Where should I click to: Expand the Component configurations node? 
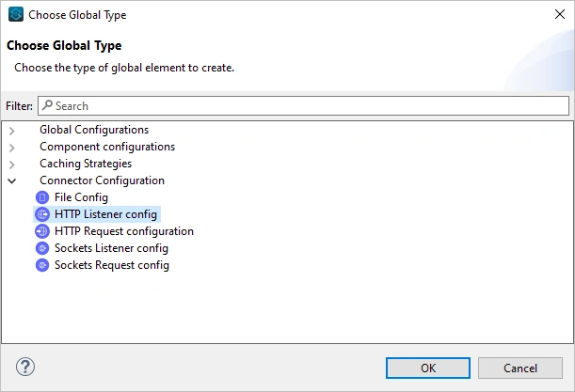11,148
